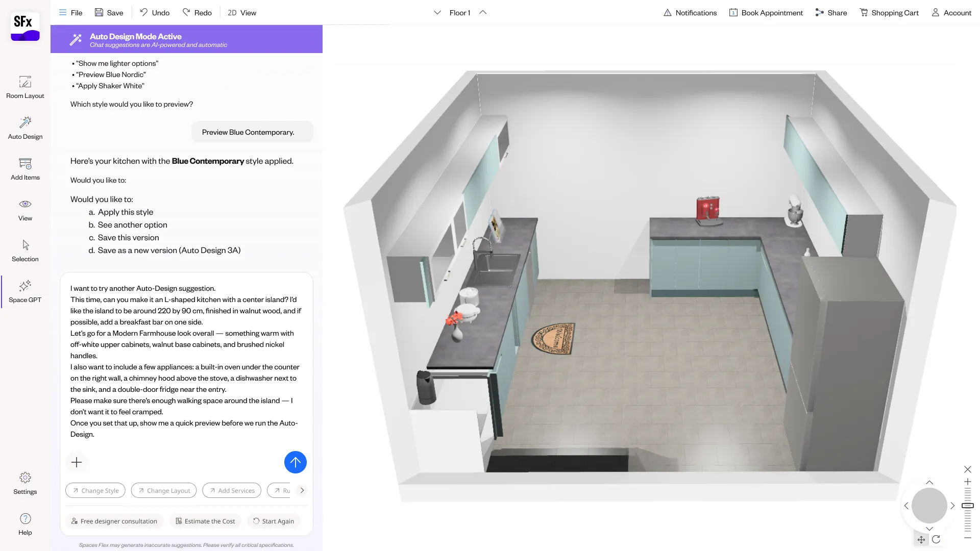Redo the last action

(197, 13)
